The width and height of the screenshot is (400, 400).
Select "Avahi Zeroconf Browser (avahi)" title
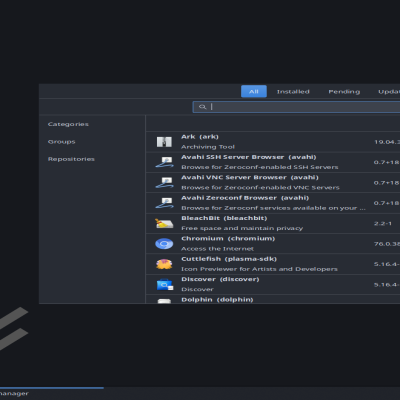coord(245,198)
